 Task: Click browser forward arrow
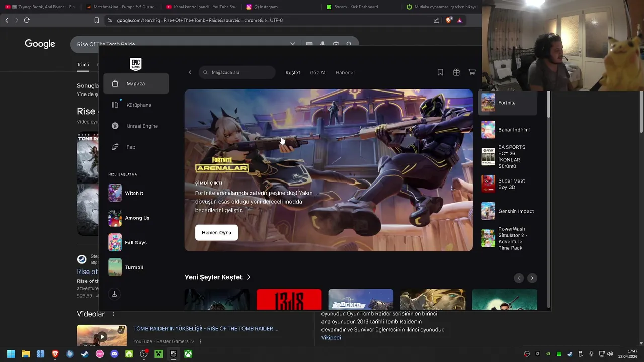pos(17,20)
